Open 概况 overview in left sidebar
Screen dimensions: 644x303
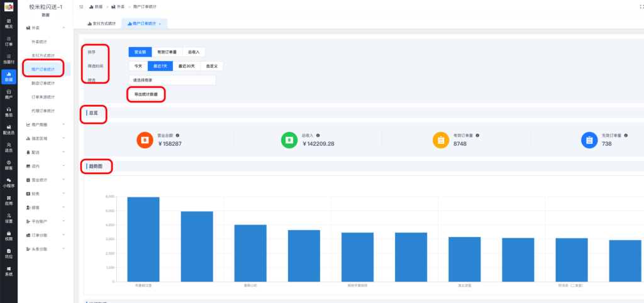click(9, 24)
